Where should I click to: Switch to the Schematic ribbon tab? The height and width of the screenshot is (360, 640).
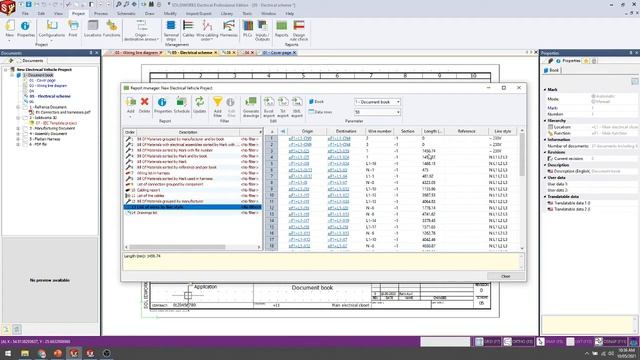(126, 13)
